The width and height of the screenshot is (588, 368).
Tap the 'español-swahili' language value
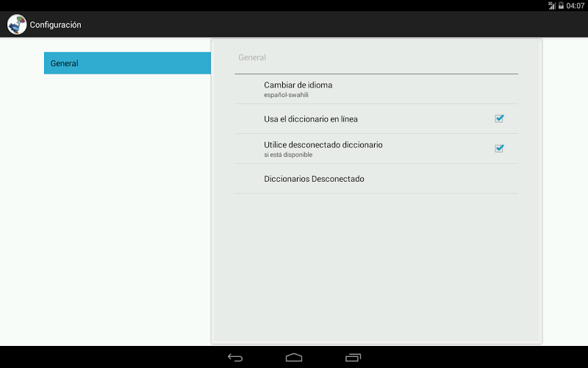pos(286,95)
